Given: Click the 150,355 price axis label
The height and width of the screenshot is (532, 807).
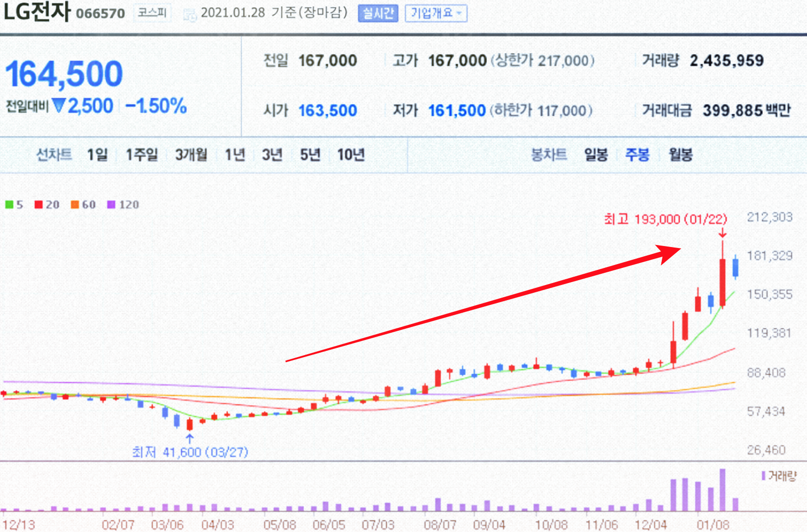Looking at the screenshot, I should click(x=770, y=295).
